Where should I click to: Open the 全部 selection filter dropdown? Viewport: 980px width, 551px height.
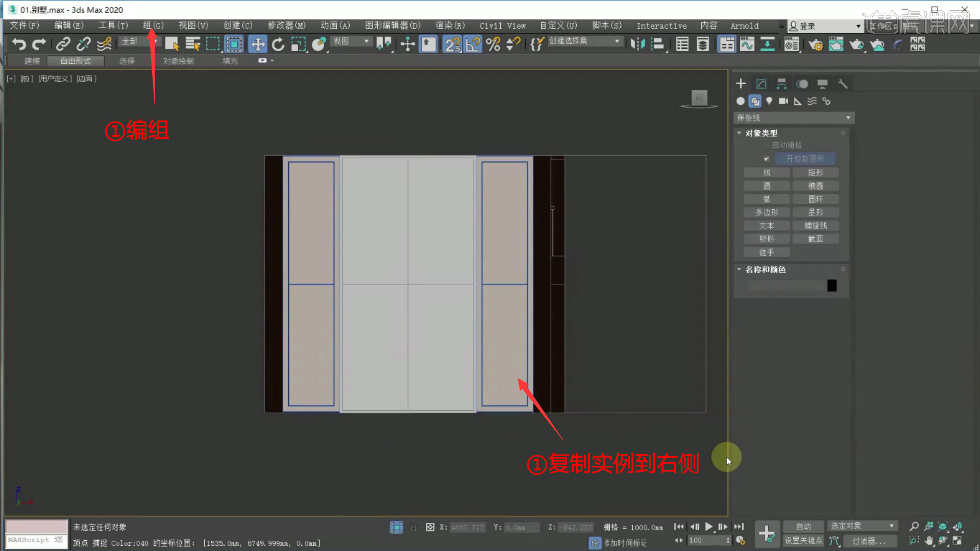139,41
